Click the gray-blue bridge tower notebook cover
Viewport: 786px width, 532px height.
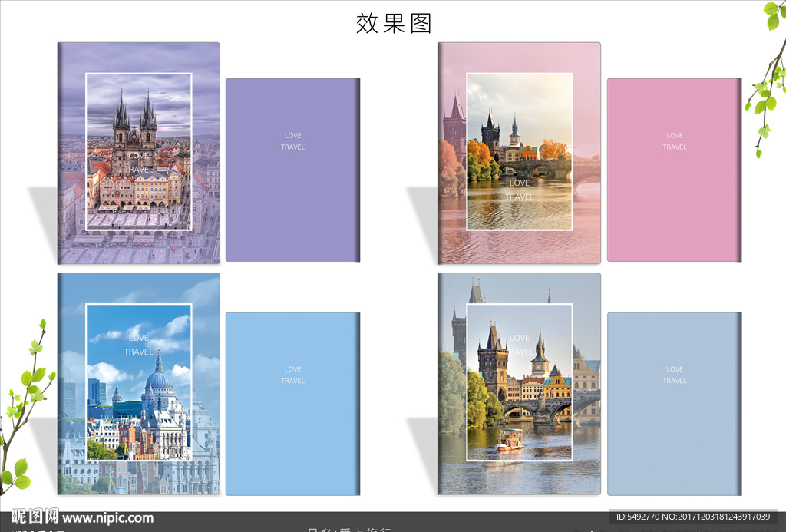tap(520, 384)
